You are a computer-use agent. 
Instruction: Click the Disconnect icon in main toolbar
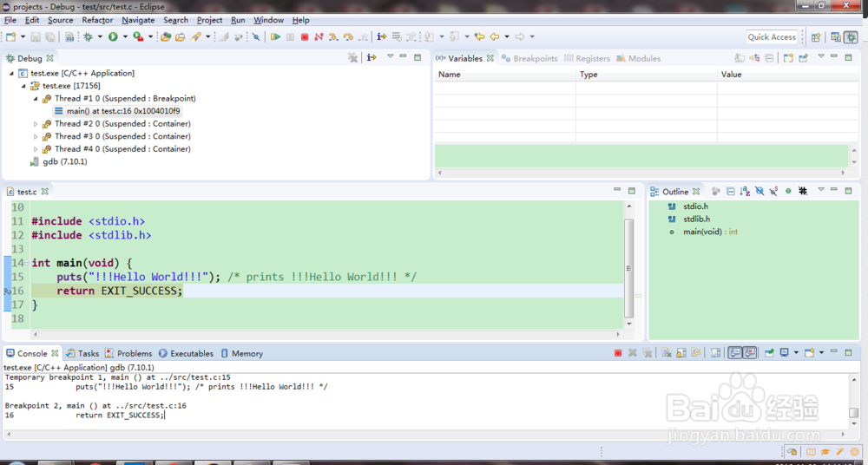tap(319, 37)
